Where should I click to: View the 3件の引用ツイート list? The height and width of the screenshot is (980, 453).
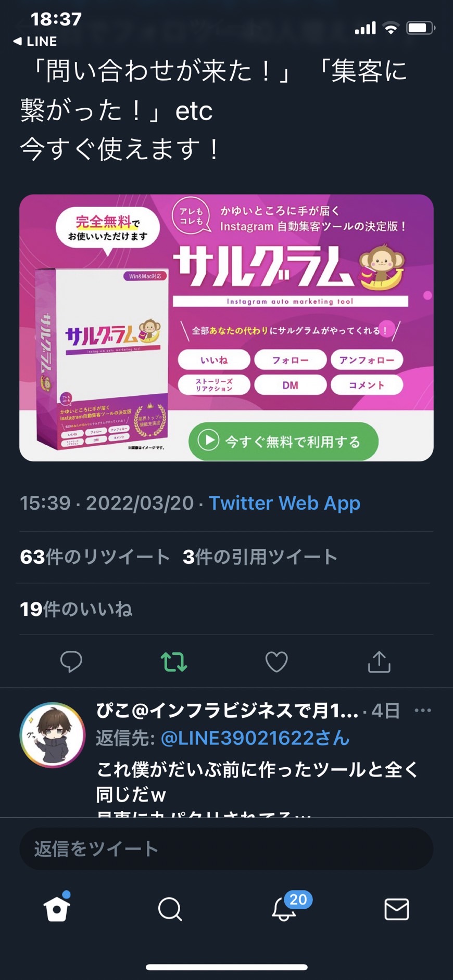point(260,557)
